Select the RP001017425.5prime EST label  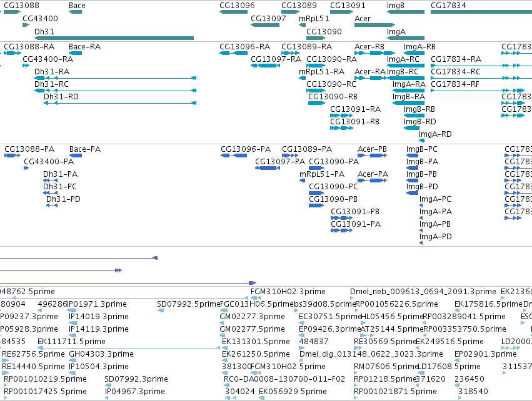click(x=45, y=392)
